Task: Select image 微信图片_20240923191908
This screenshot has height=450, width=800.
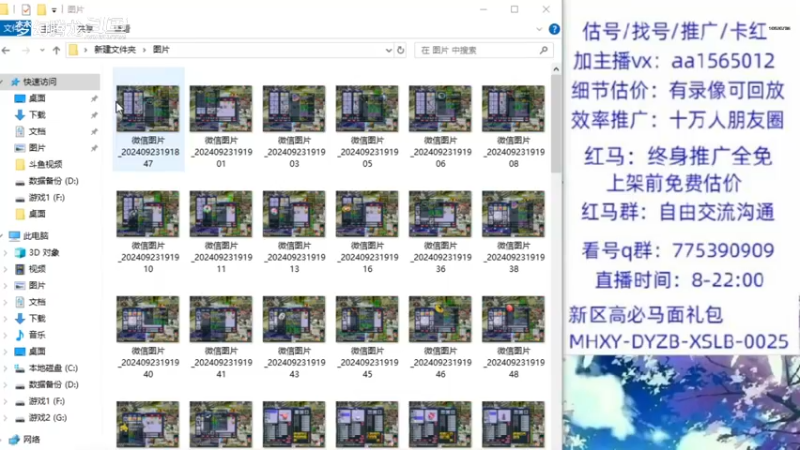Action: [x=513, y=126]
